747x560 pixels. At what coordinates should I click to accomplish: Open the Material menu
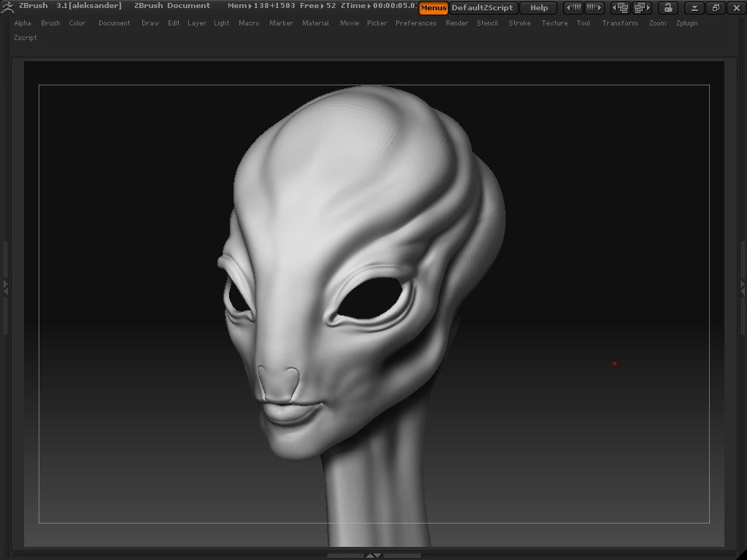(315, 23)
